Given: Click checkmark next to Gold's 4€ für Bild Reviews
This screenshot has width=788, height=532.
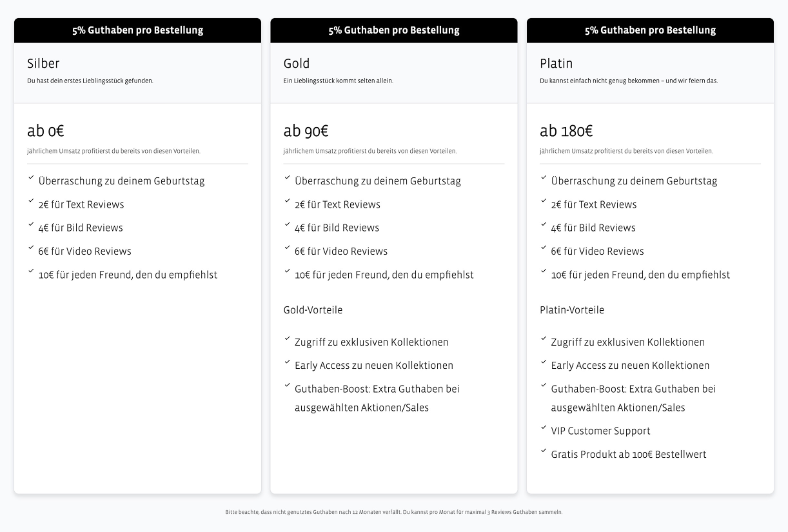Looking at the screenshot, I should click(x=287, y=224).
